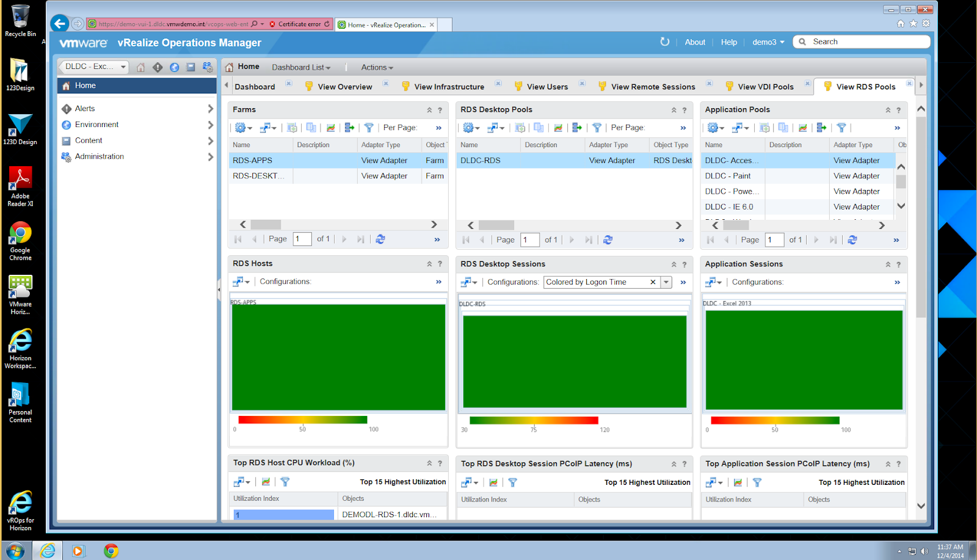Click the dashboard vertical scrollbar down arrow
Screen dimensions: 977x560
pos(921,506)
